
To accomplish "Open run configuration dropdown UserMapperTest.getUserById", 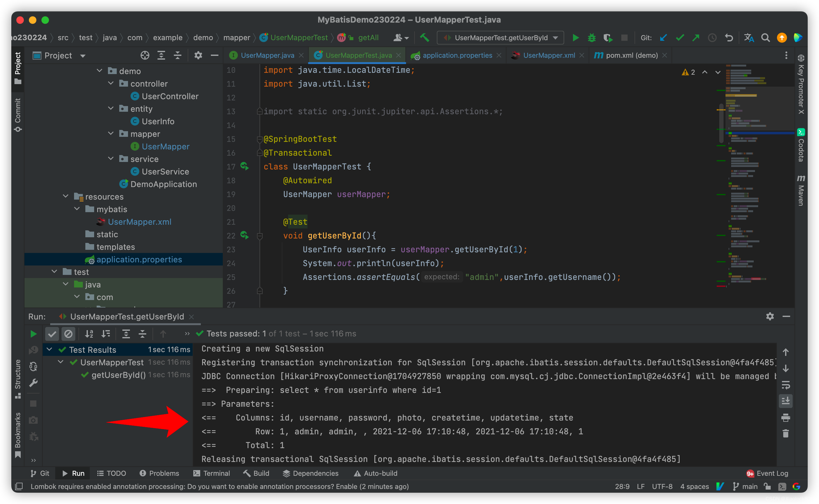I will click(x=500, y=38).
